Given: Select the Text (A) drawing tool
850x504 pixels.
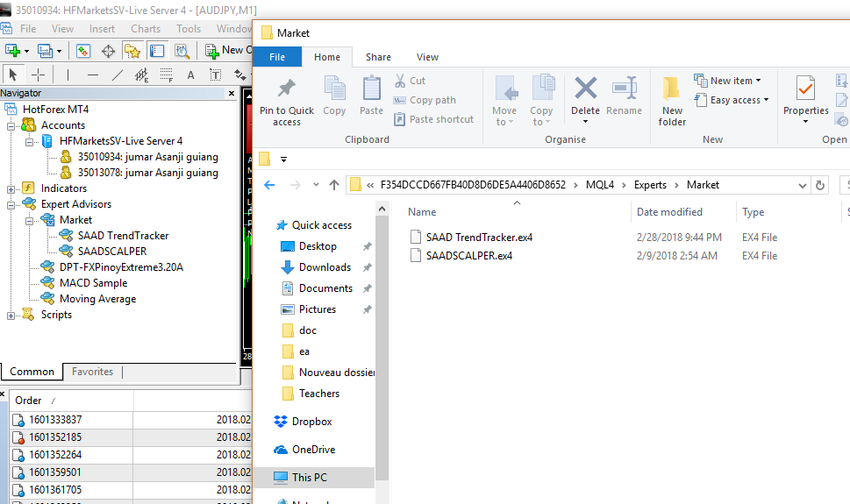Looking at the screenshot, I should tap(190, 75).
